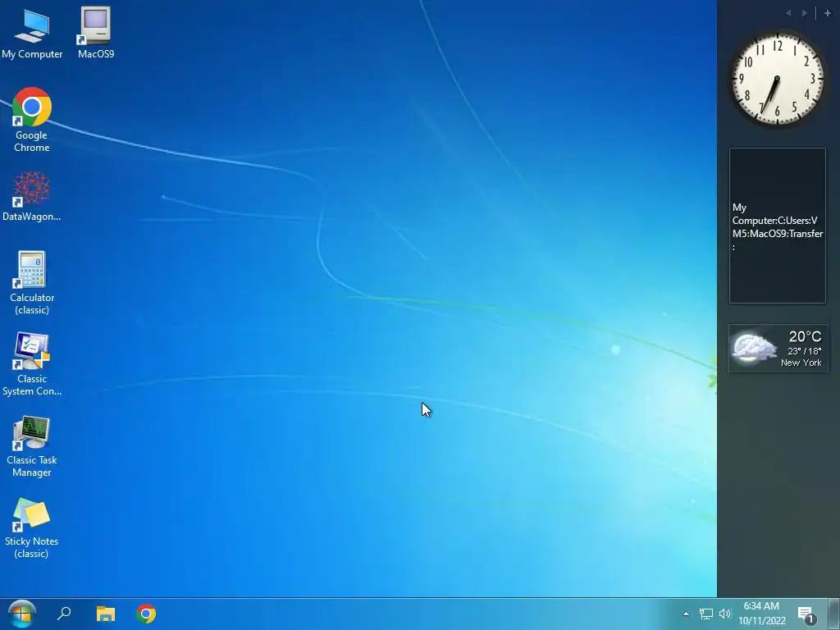
Task: Show hidden system tray icons
Action: 686,614
